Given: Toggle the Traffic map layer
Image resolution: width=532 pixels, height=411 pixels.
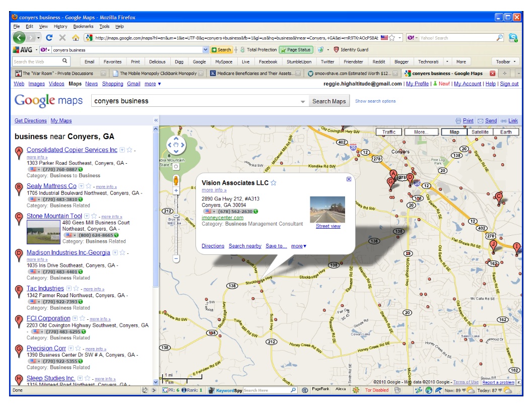Looking at the screenshot, I should [388, 132].
